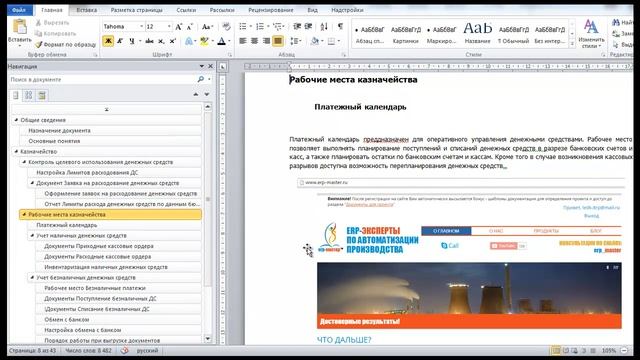Toggle Underline (Ч) formatting
Viewport: 640px width, 360px height.
(x=131, y=41)
